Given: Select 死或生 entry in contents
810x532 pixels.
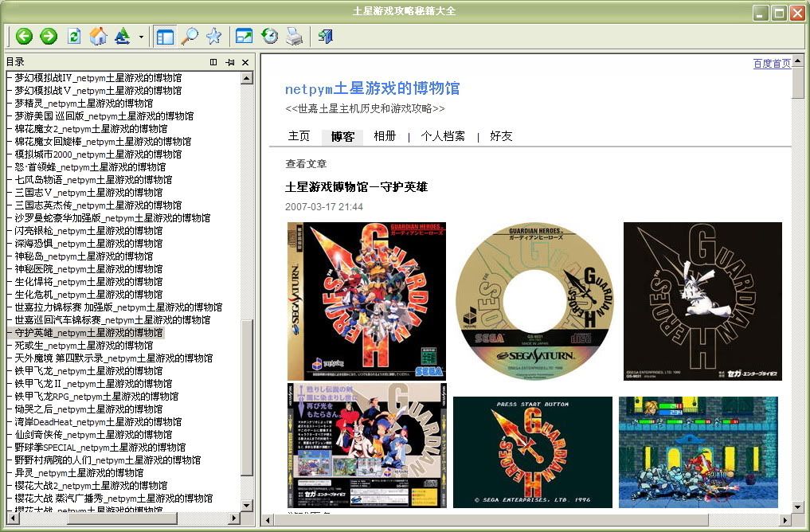Looking at the screenshot, I should (84, 346).
